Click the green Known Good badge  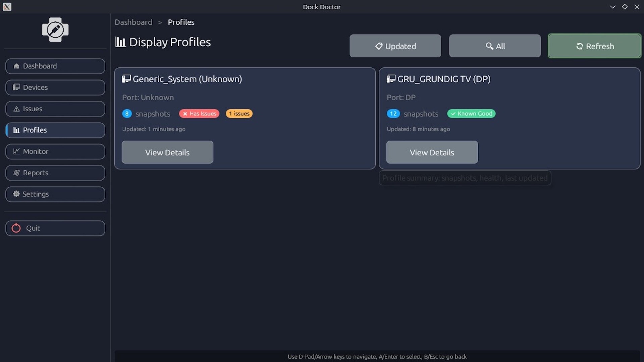[x=471, y=114]
